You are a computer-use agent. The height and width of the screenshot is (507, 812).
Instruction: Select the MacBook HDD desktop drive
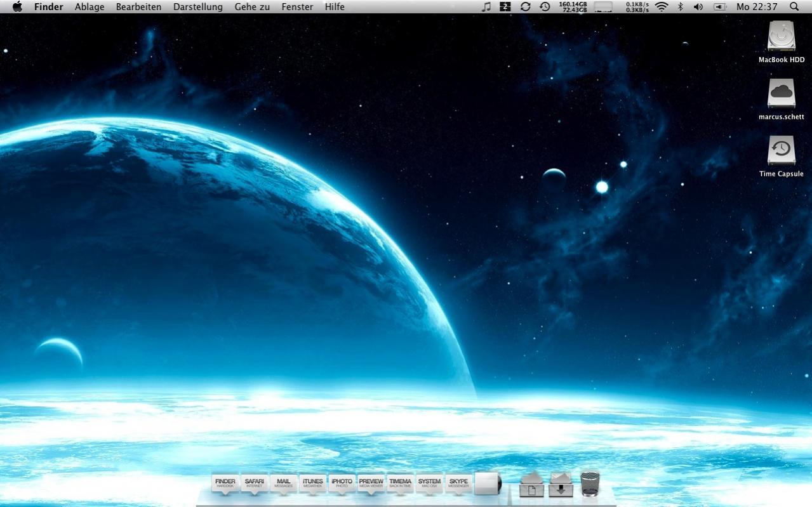pyautogui.click(x=781, y=36)
